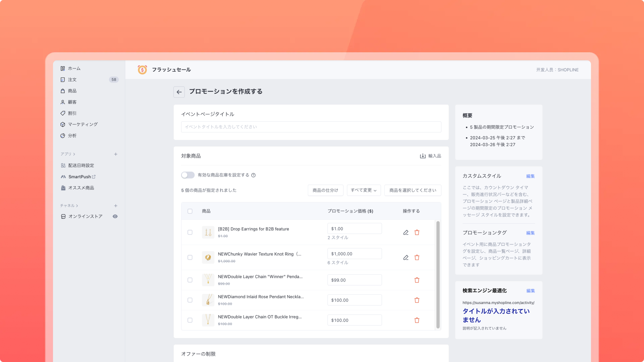644x362 pixels.
Task: Expand the アプリ section chevron
Action: (x=74, y=154)
